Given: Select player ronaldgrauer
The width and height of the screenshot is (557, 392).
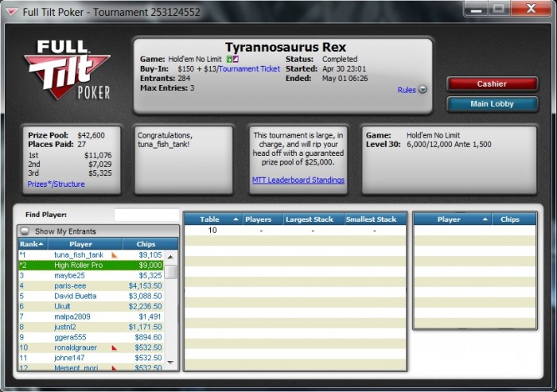Looking at the screenshot, I should click(x=91, y=347).
